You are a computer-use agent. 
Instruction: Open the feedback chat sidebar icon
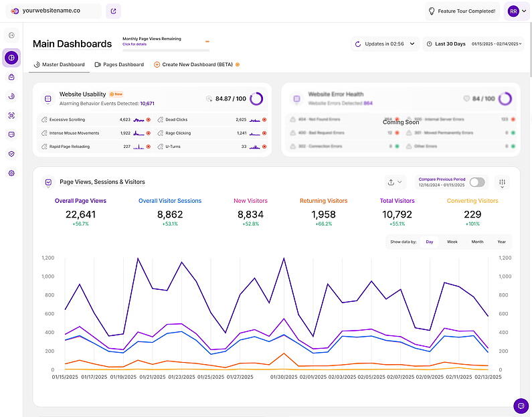11,135
